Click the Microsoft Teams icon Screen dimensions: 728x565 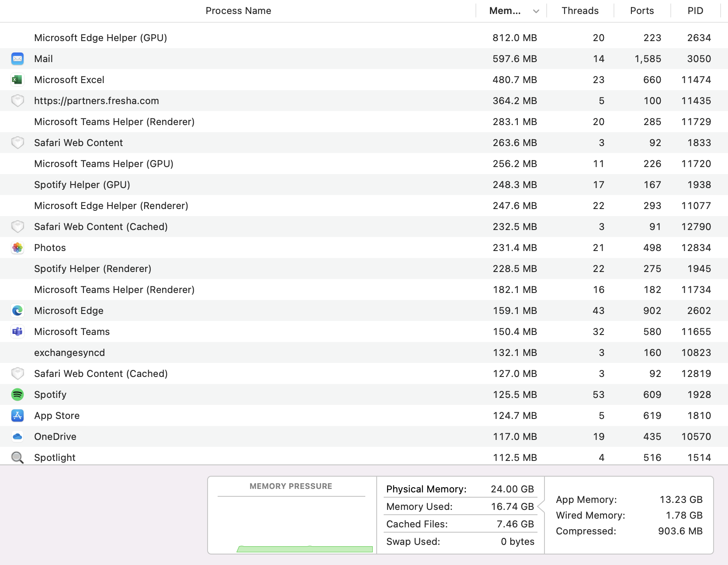[17, 331]
